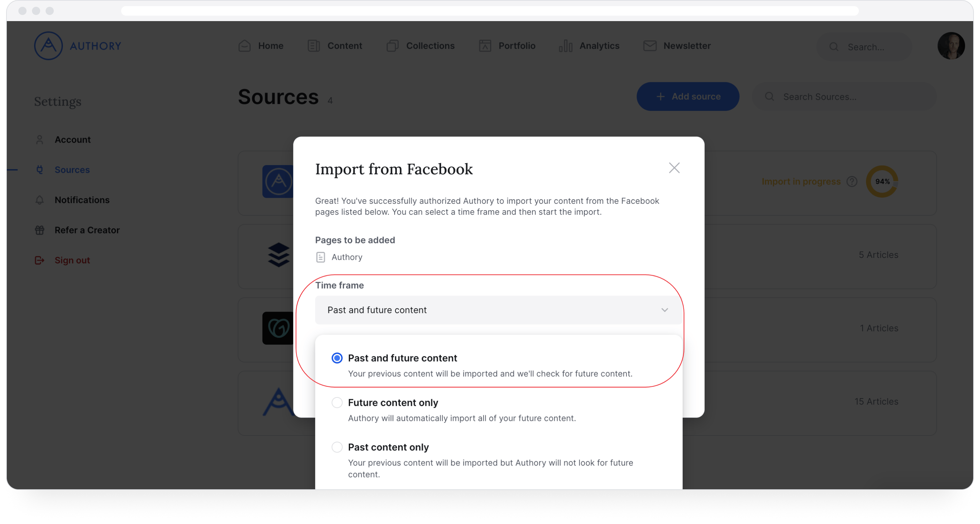Click the Import in progress help icon

click(852, 181)
